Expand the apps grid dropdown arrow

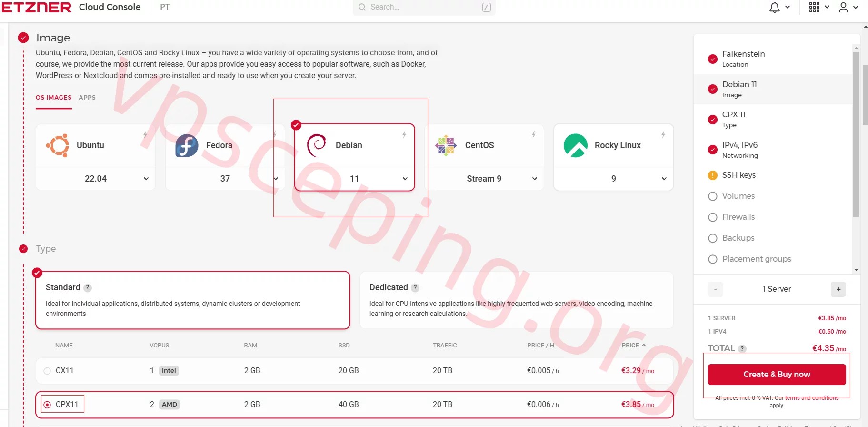point(827,7)
